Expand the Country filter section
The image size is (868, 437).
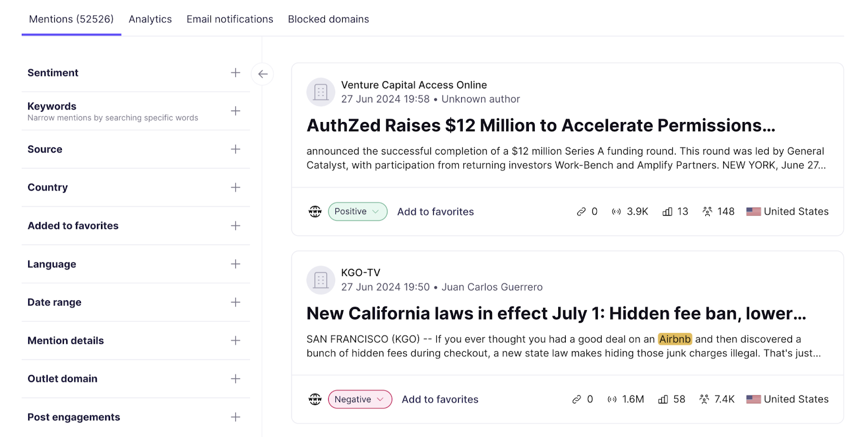(x=235, y=187)
